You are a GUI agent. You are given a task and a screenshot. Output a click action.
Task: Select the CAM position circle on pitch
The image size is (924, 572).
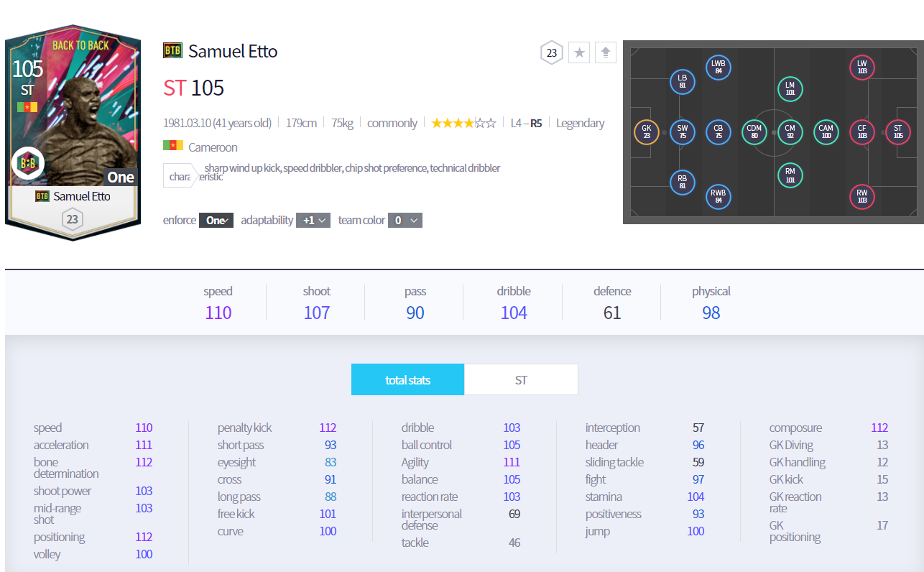point(826,132)
